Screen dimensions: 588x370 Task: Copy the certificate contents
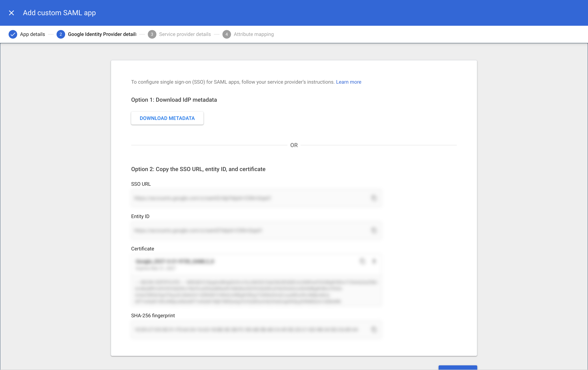362,261
